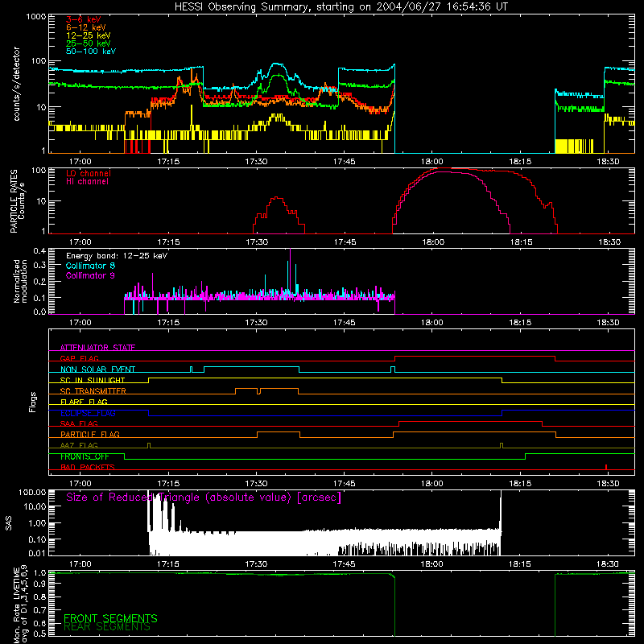Click the 0.5 tick on livetime axis
This screenshot has height=644, width=644.
[x=39, y=634]
